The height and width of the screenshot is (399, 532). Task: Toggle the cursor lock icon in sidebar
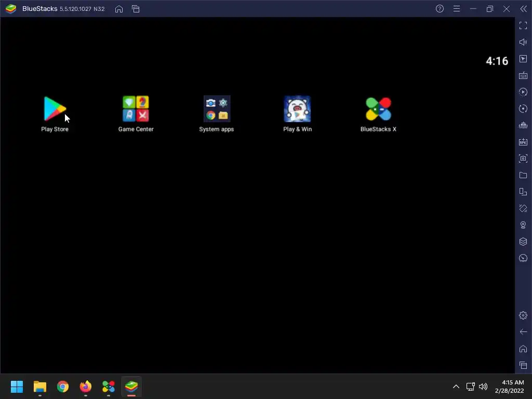523,59
